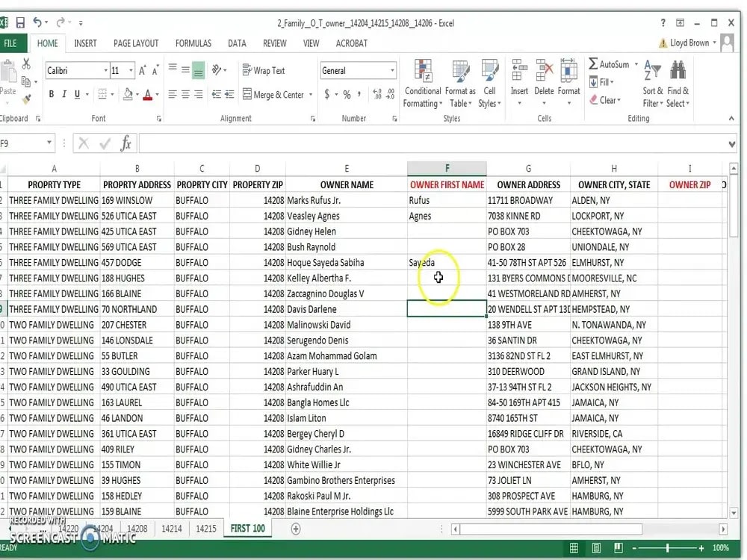Expand the formula bar
The width and height of the screenshot is (747, 560).
732,143
